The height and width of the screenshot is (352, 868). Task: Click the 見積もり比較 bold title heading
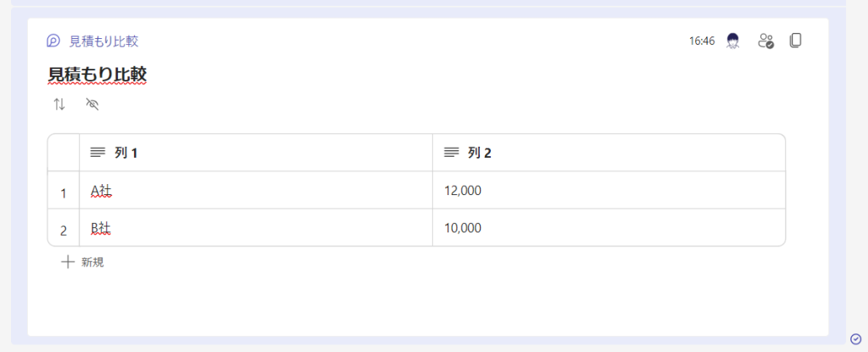click(x=97, y=75)
